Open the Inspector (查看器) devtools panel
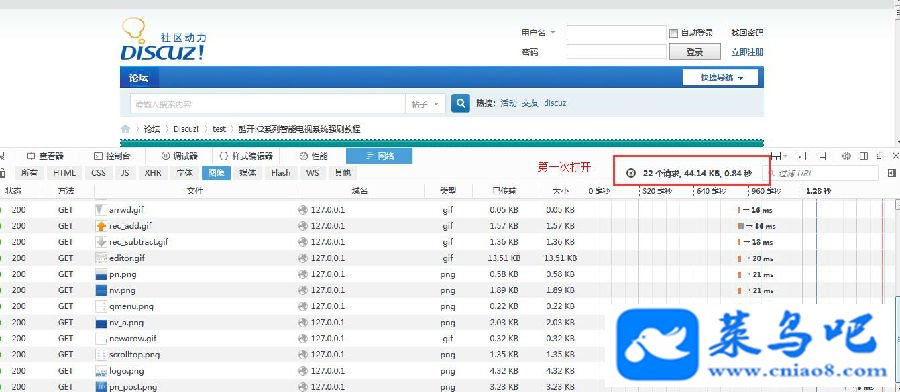 pos(45,156)
